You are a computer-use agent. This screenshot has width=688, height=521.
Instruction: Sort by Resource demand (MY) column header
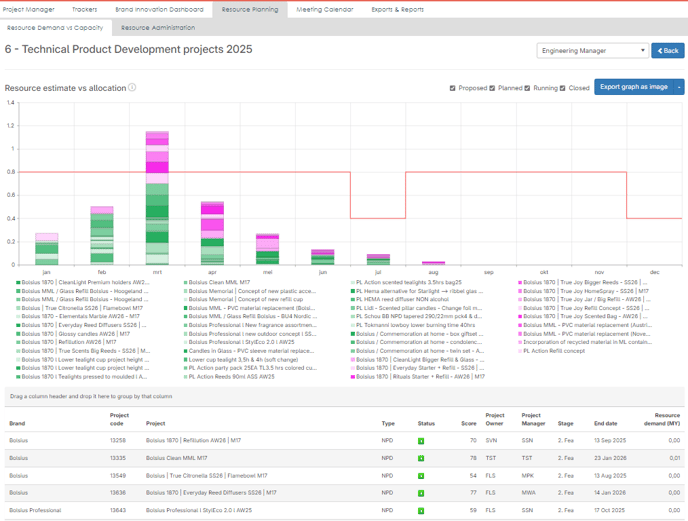tap(662, 419)
